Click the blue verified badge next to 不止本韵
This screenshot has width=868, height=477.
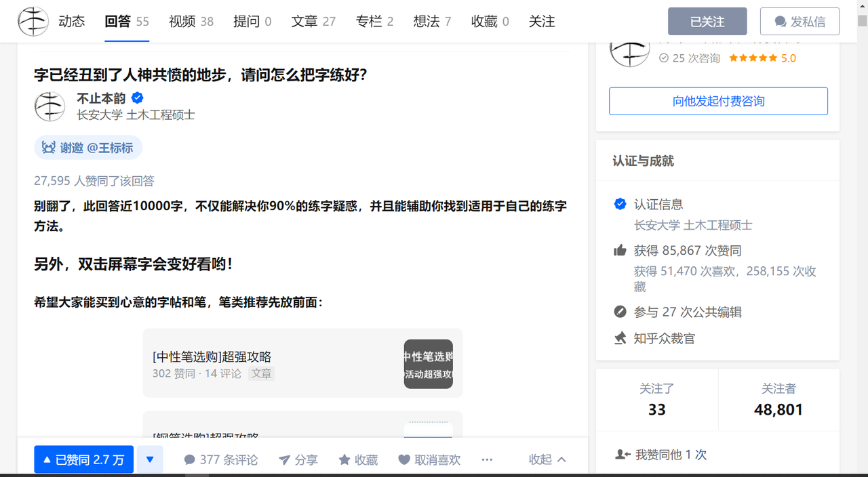click(137, 98)
